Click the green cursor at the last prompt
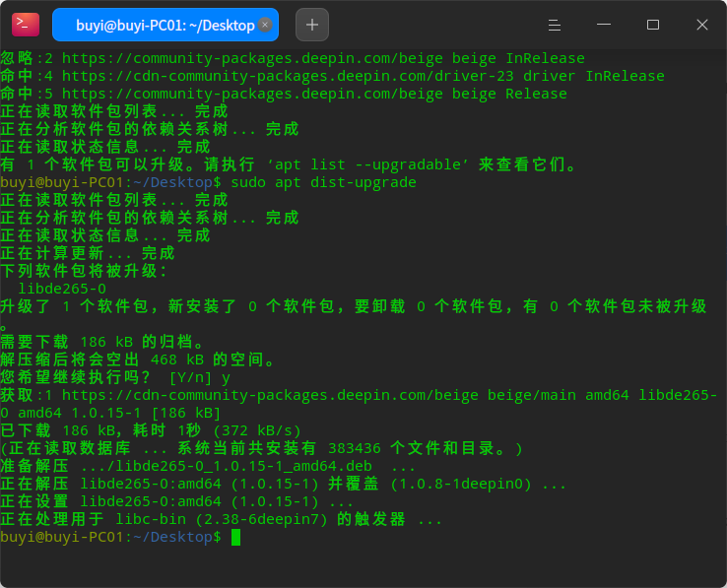 [236, 537]
